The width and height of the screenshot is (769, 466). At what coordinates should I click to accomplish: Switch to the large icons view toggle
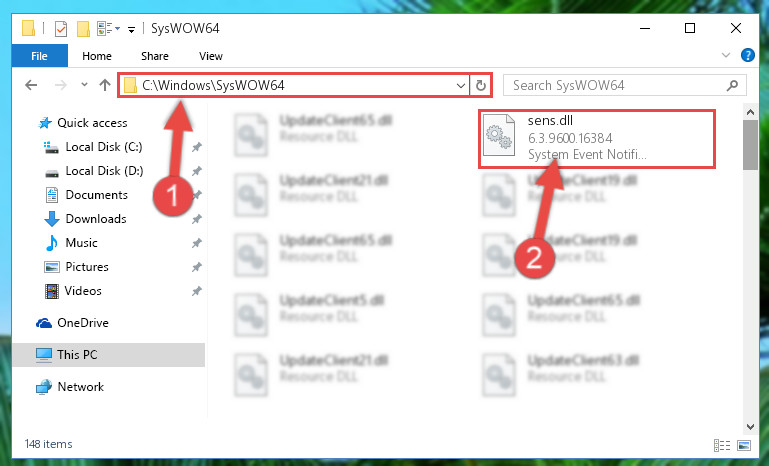click(x=744, y=445)
